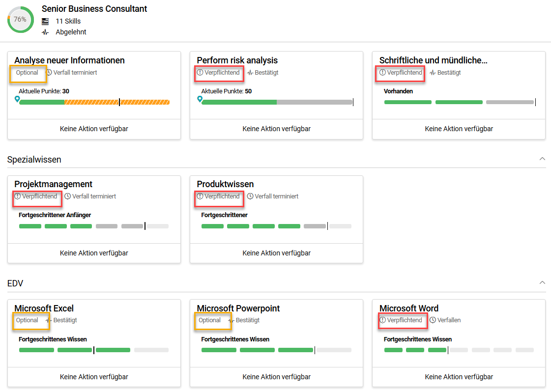Click the pulse icon next to Abgelehnt

pyautogui.click(x=45, y=32)
